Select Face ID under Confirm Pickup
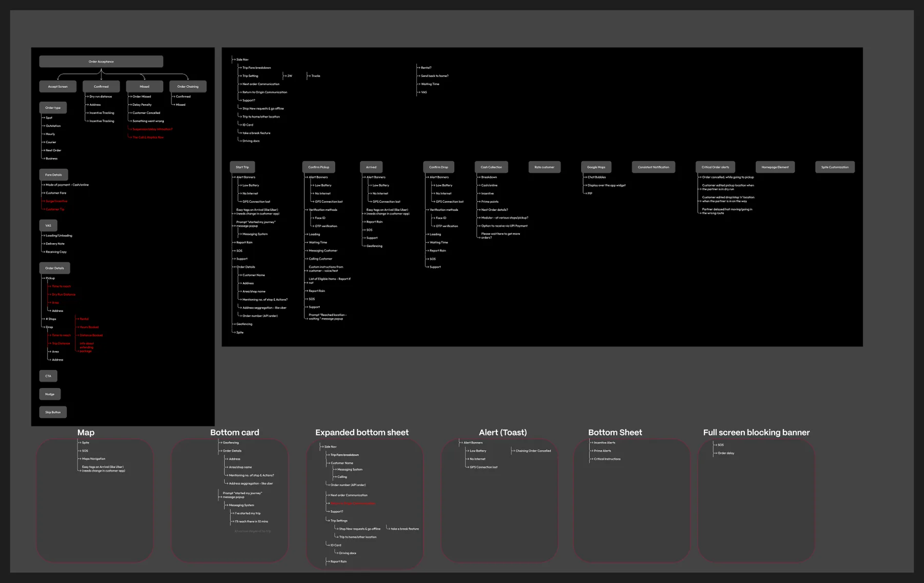Image resolution: width=924 pixels, height=583 pixels. (320, 218)
